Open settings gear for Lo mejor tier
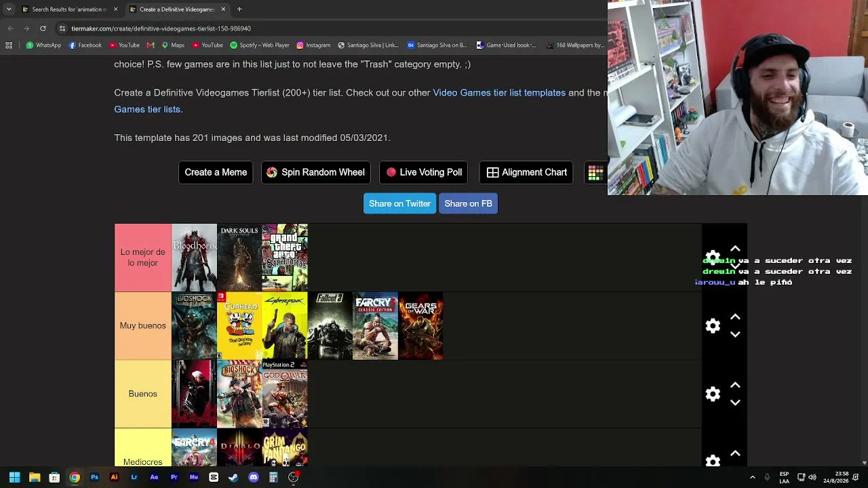 [713, 258]
